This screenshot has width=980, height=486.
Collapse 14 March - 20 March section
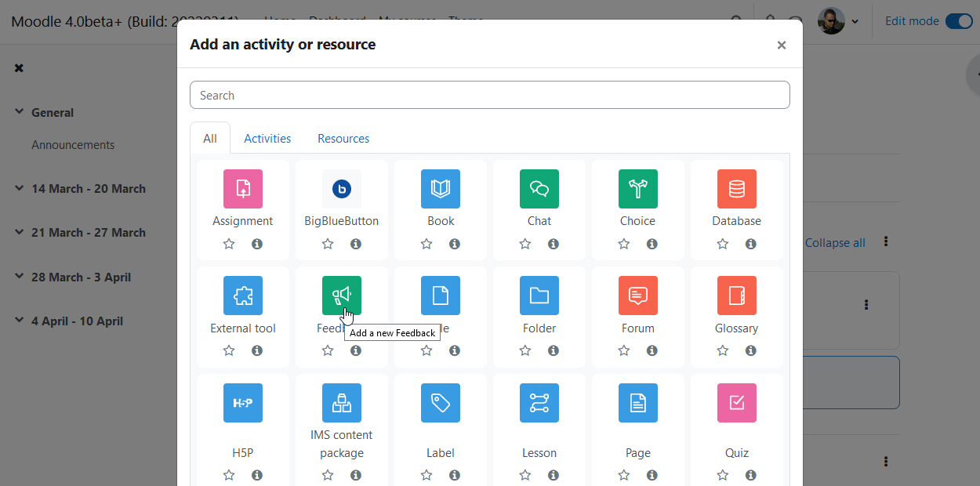click(x=19, y=188)
